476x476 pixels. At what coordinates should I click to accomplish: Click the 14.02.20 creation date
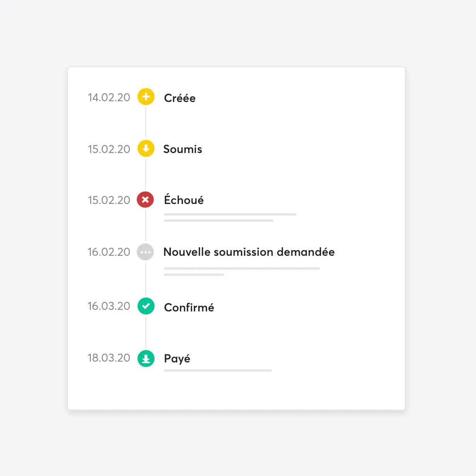109,97
